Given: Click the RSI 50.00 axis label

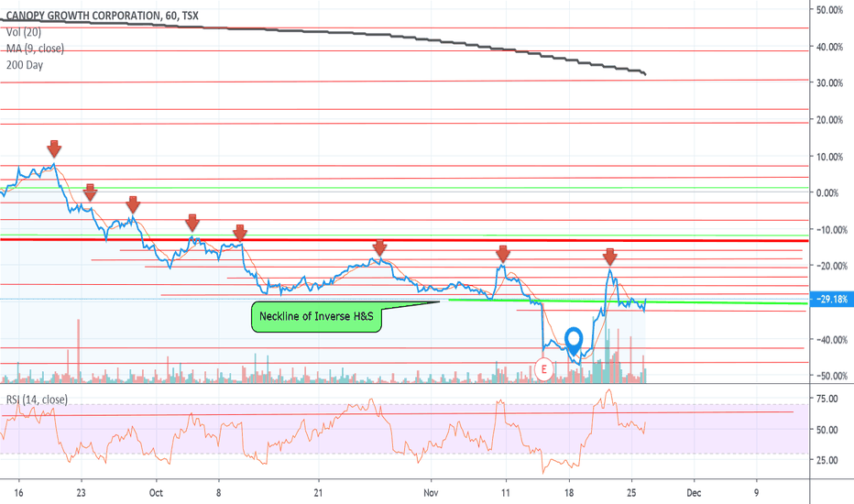Looking at the screenshot, I should [827, 430].
